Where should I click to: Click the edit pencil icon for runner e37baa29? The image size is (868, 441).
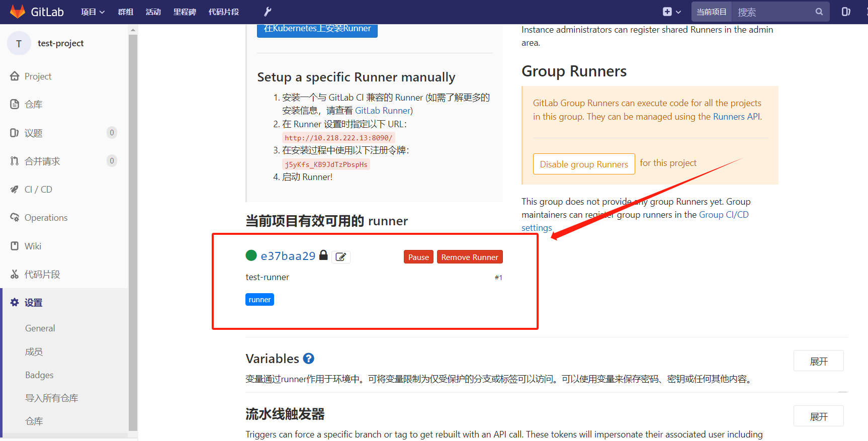point(341,257)
